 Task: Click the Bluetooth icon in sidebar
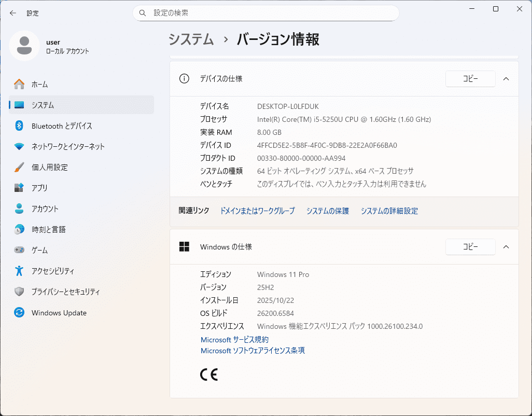19,126
